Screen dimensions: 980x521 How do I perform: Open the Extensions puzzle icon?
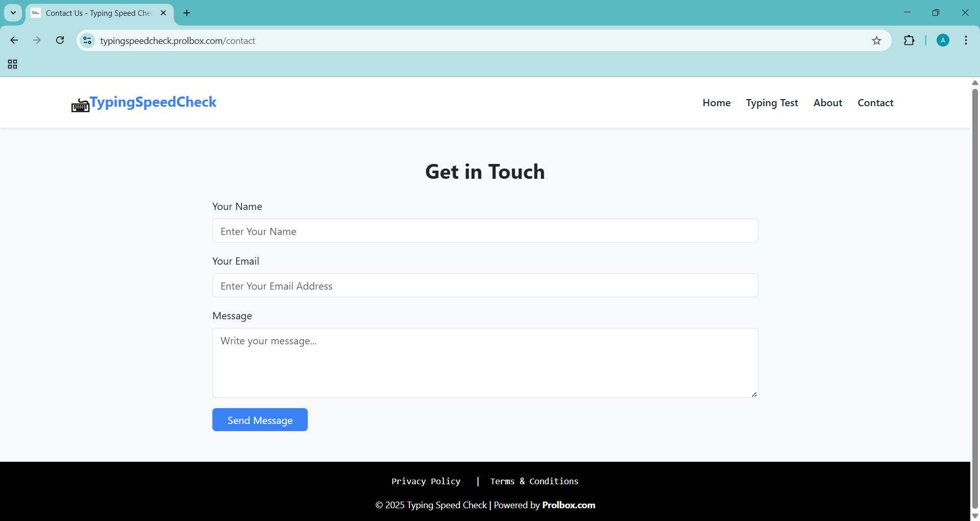(x=909, y=40)
